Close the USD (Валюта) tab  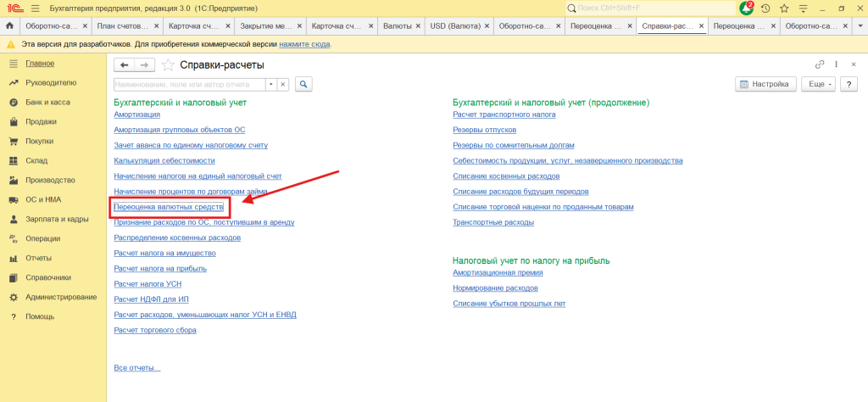[x=486, y=25]
